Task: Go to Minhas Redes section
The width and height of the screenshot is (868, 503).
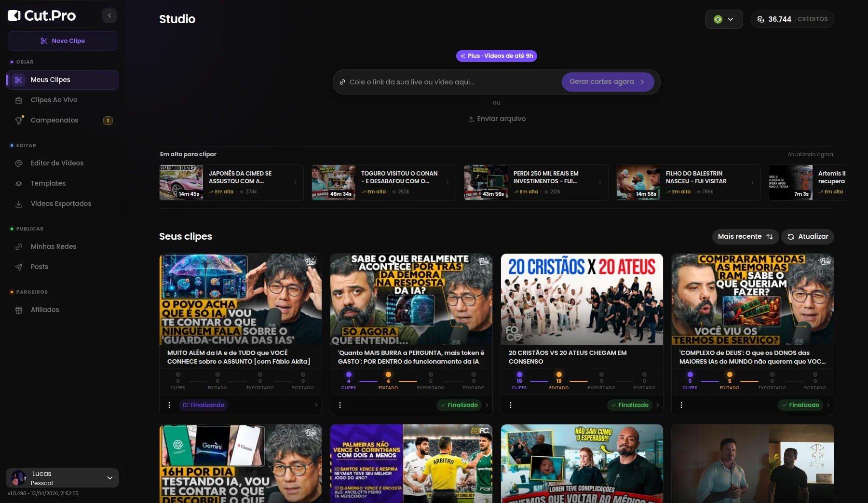Action: (54, 247)
